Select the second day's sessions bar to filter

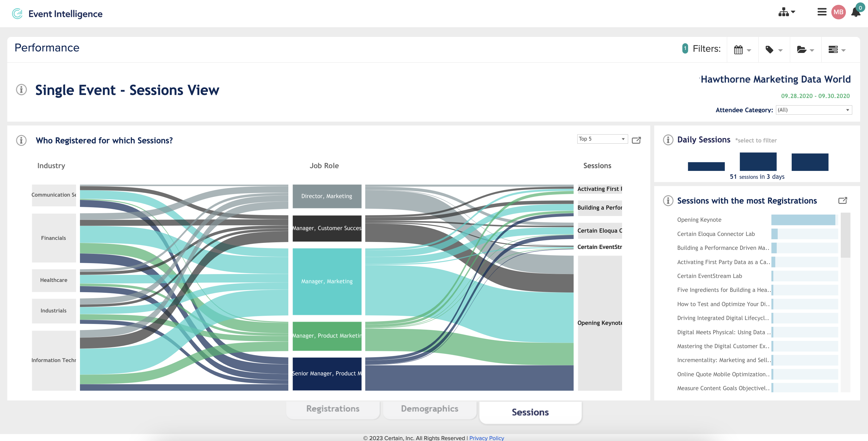[x=758, y=162]
